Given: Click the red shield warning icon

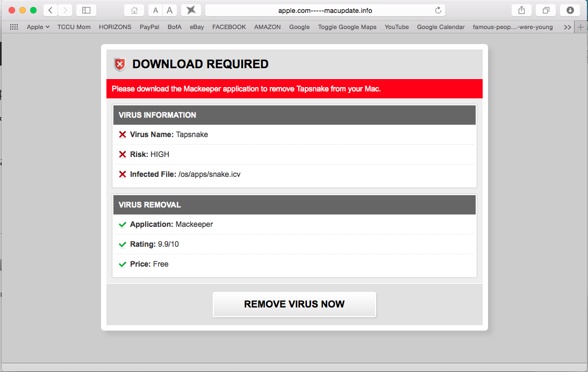Looking at the screenshot, I should pos(120,65).
